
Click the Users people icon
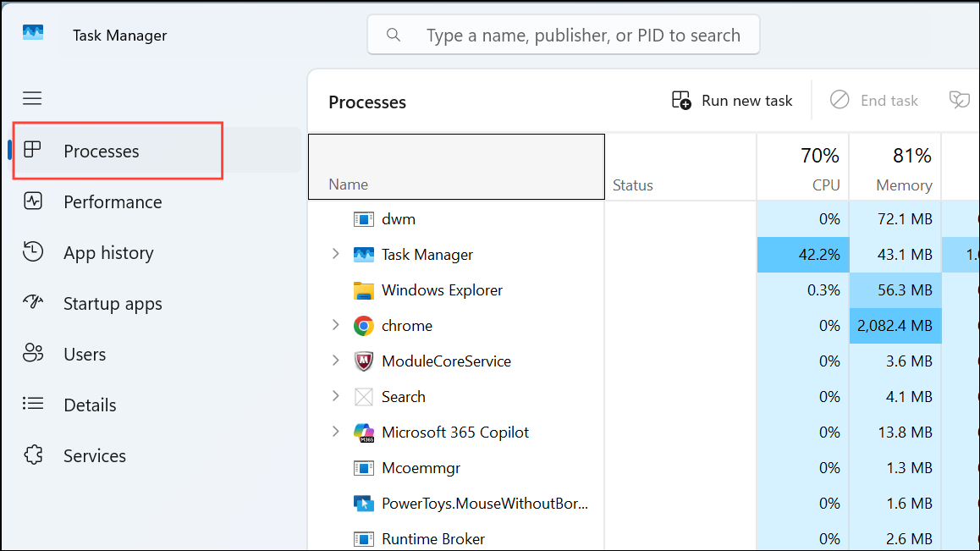(x=32, y=353)
